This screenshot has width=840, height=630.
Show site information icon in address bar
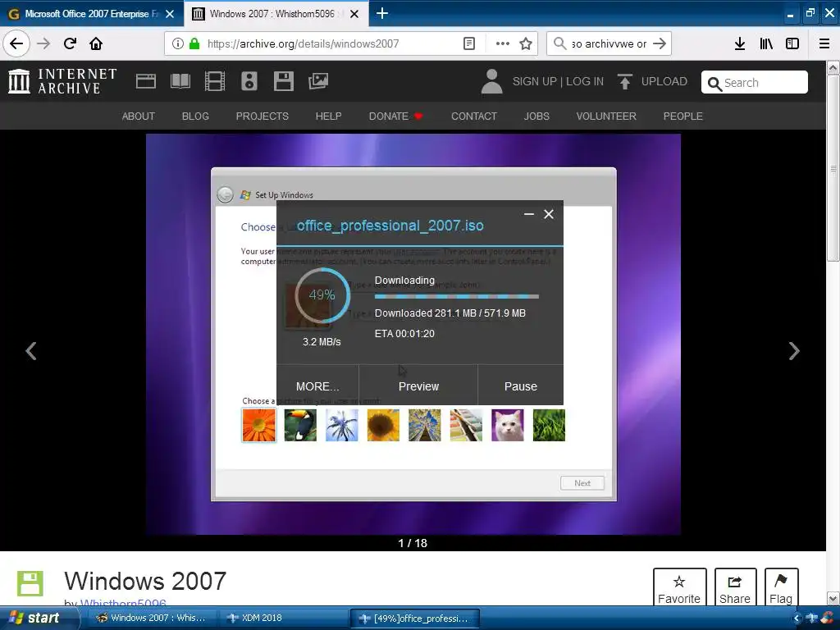pos(178,44)
